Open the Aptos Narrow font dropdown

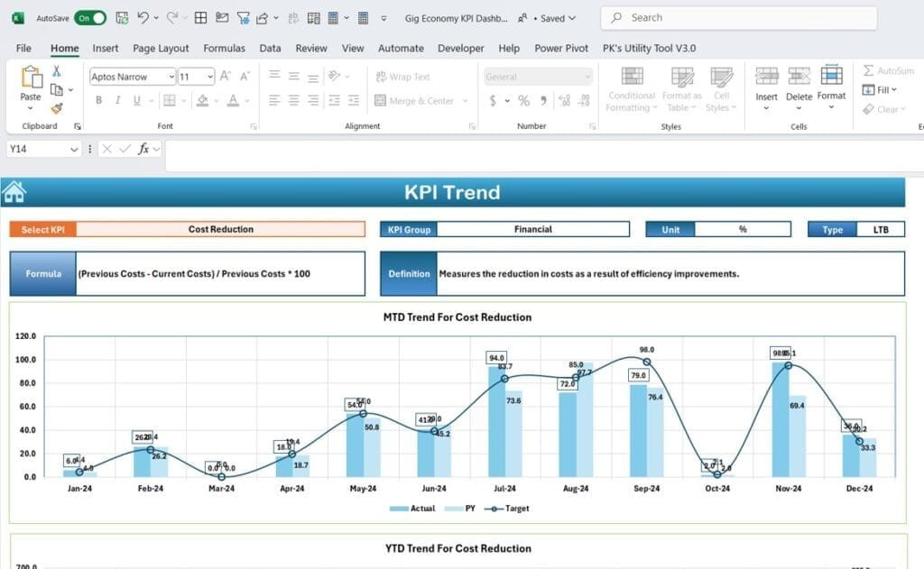[x=171, y=77]
